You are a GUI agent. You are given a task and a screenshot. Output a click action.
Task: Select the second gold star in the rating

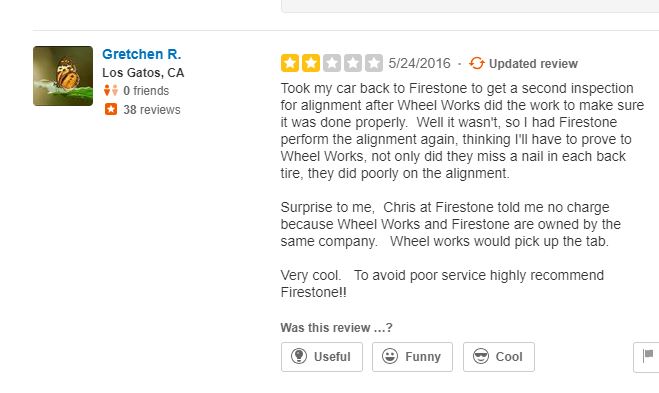(311, 63)
